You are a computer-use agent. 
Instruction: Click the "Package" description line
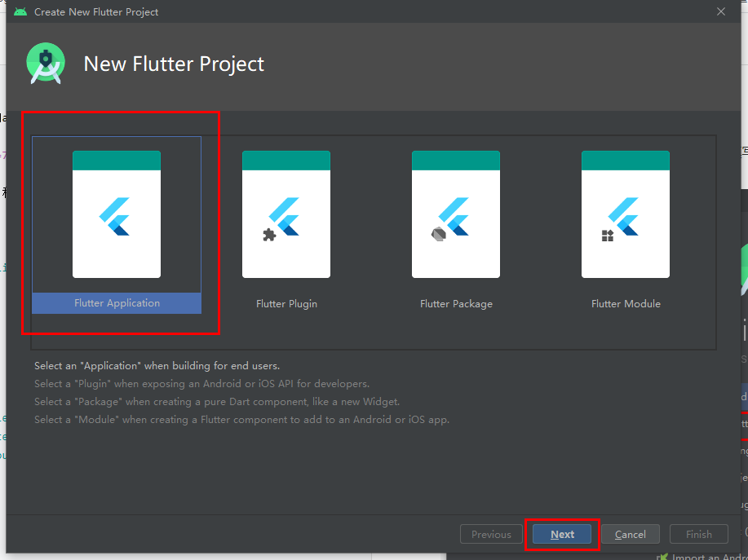(x=217, y=402)
